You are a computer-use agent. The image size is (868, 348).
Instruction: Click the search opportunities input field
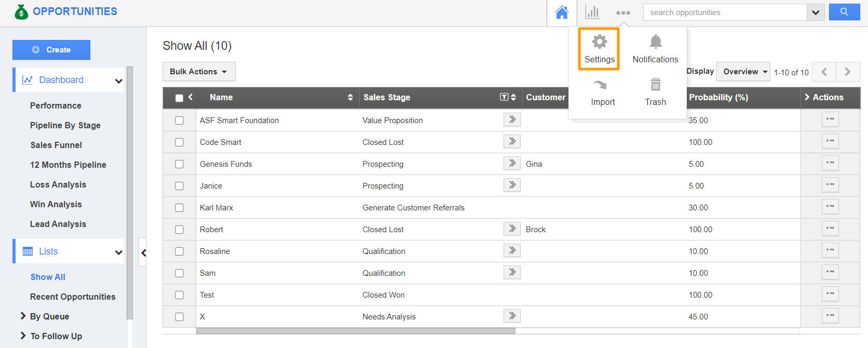coord(725,12)
